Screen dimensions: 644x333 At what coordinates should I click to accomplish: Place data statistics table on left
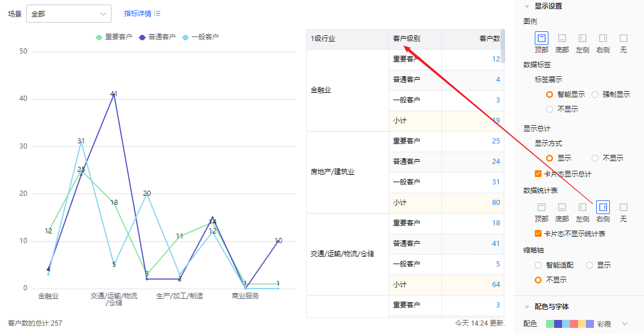click(x=582, y=207)
